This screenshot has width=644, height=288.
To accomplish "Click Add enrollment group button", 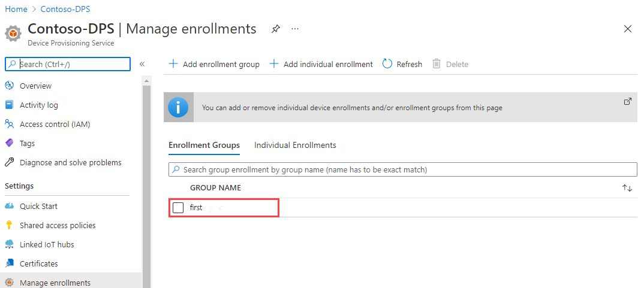I will tap(214, 64).
